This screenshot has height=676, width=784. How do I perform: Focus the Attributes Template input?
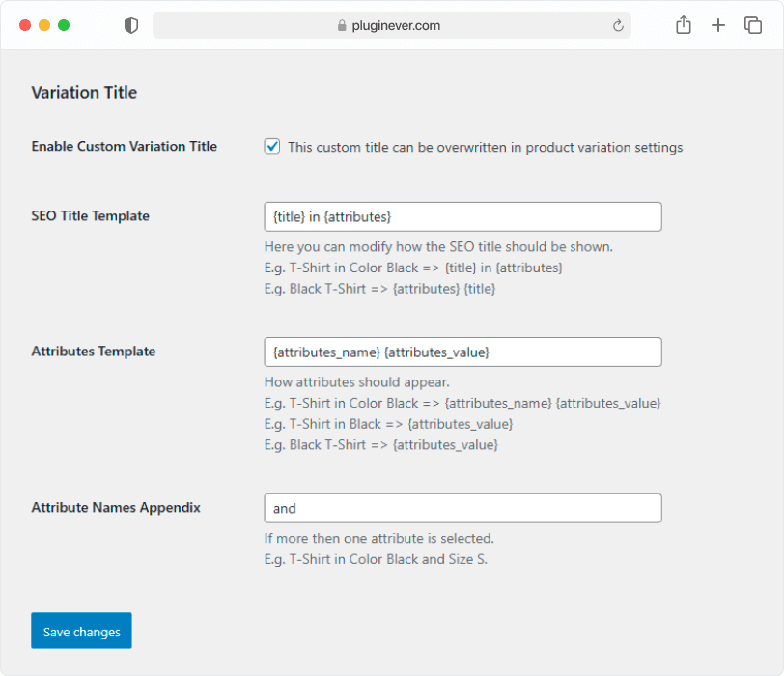463,352
